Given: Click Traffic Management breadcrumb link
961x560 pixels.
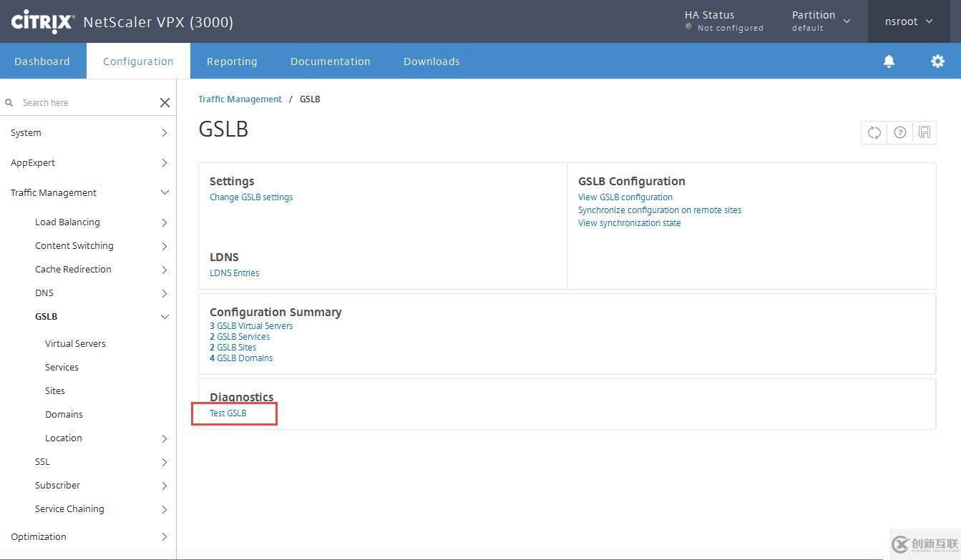Looking at the screenshot, I should pos(240,99).
